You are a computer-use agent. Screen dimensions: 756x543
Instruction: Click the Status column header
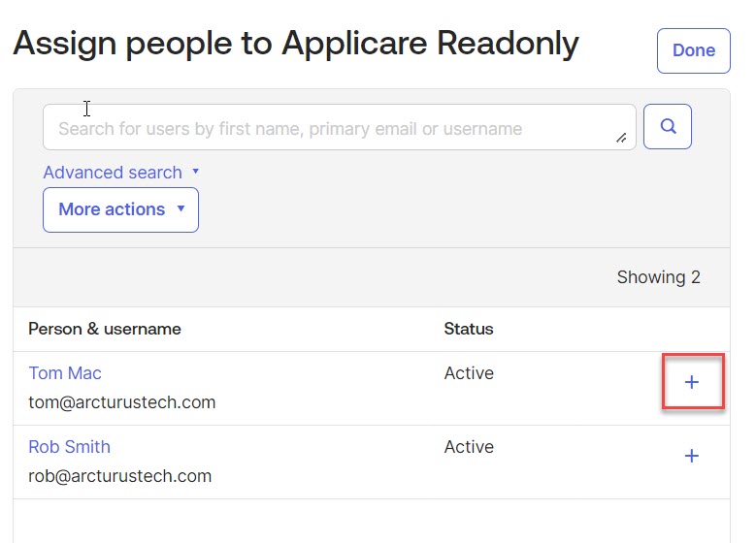[469, 329]
